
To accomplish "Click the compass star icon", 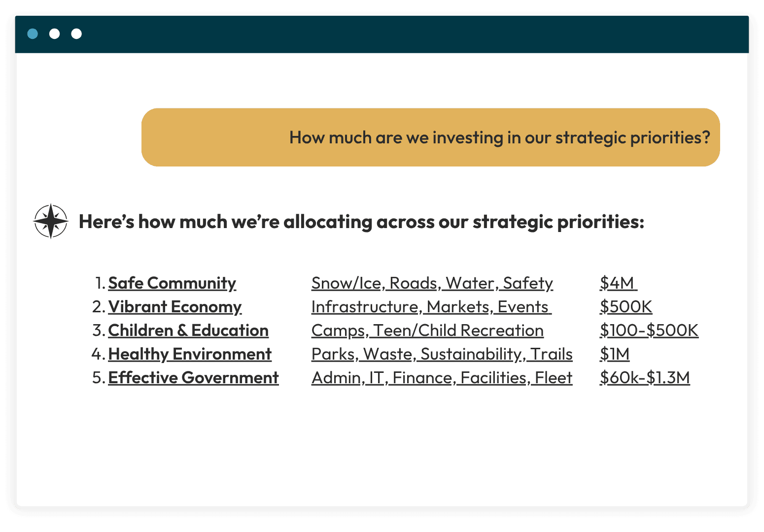I will pyautogui.click(x=50, y=221).
